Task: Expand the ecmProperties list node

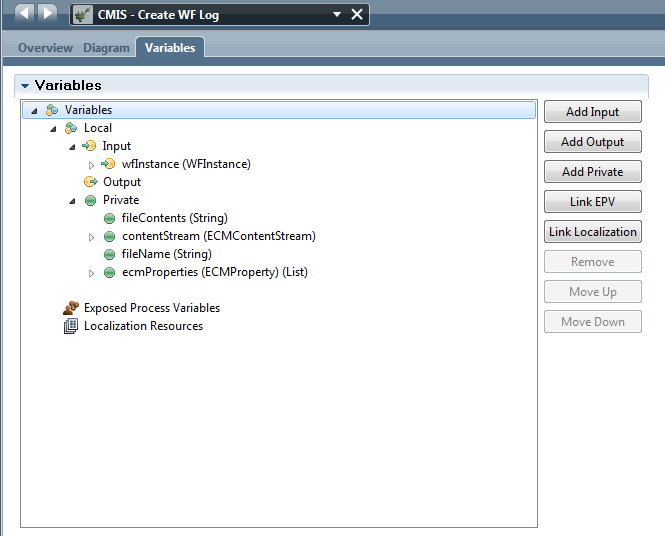Action: 91,273
